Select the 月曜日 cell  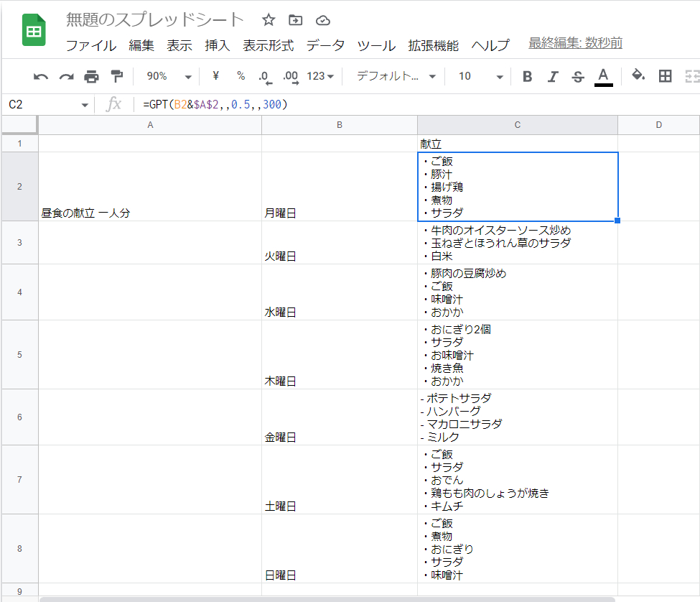click(x=340, y=187)
